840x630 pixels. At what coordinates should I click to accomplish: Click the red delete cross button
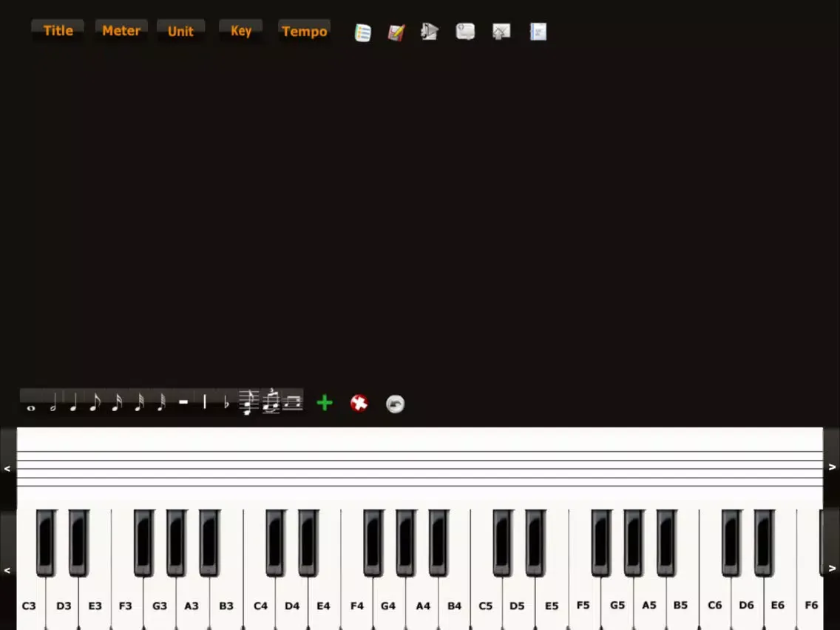(359, 403)
